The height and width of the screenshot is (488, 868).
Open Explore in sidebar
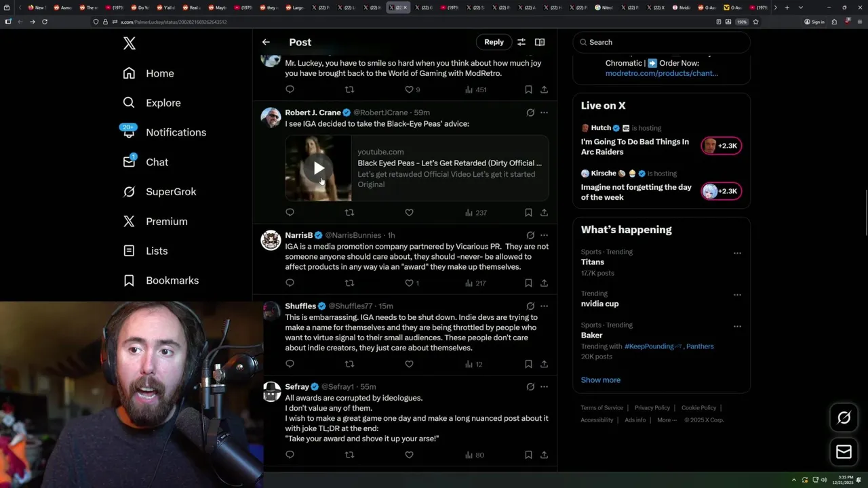152,103
